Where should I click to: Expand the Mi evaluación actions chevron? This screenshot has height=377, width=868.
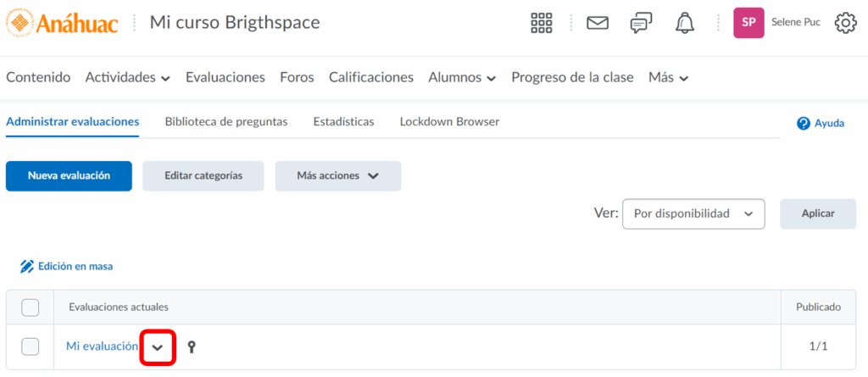pyautogui.click(x=157, y=347)
